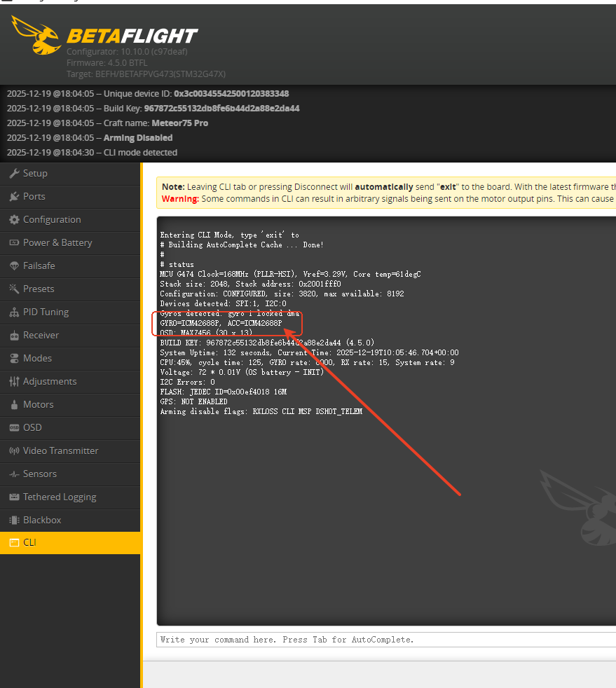616x688 pixels.
Task: Click the 'Voltage: 72 * 0.01V' line
Action: tap(242, 373)
